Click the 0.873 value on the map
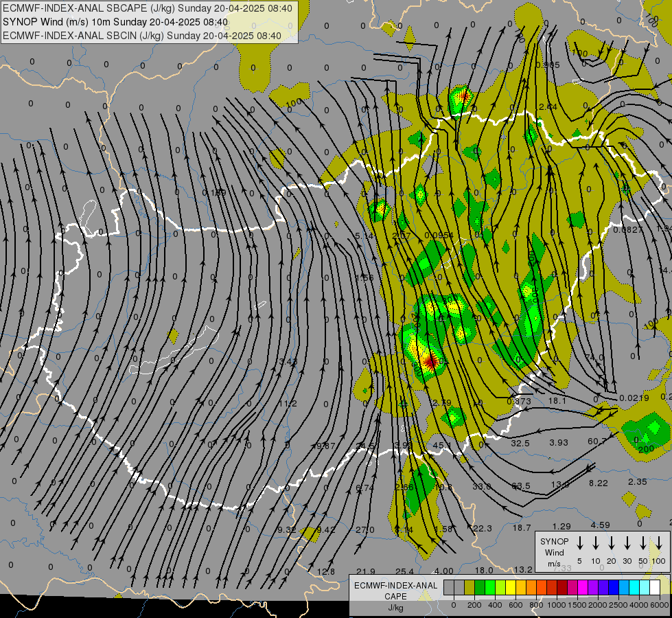This screenshot has width=672, height=618. [x=519, y=402]
